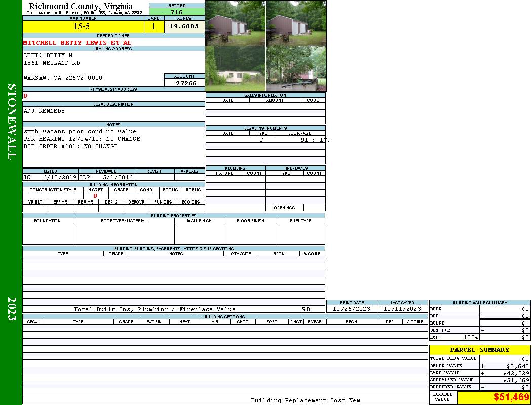
Task: Click the legal instrument bookpage 91 & 179
Action: (x=315, y=140)
